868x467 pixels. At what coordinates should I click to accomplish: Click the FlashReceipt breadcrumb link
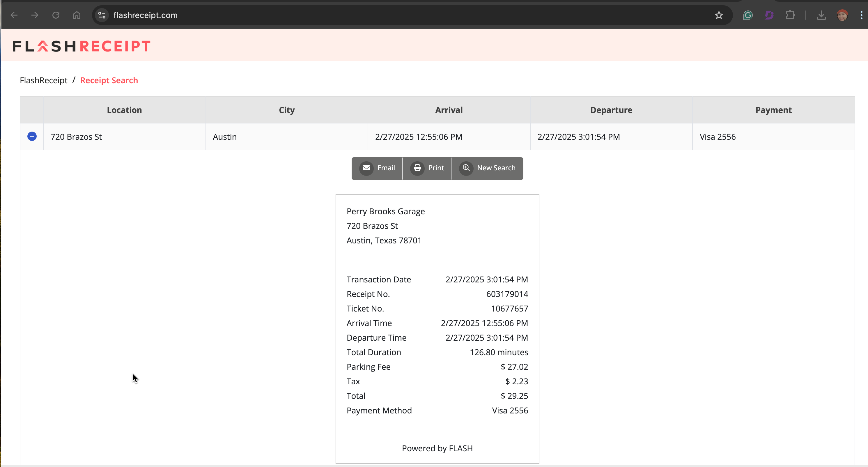43,80
